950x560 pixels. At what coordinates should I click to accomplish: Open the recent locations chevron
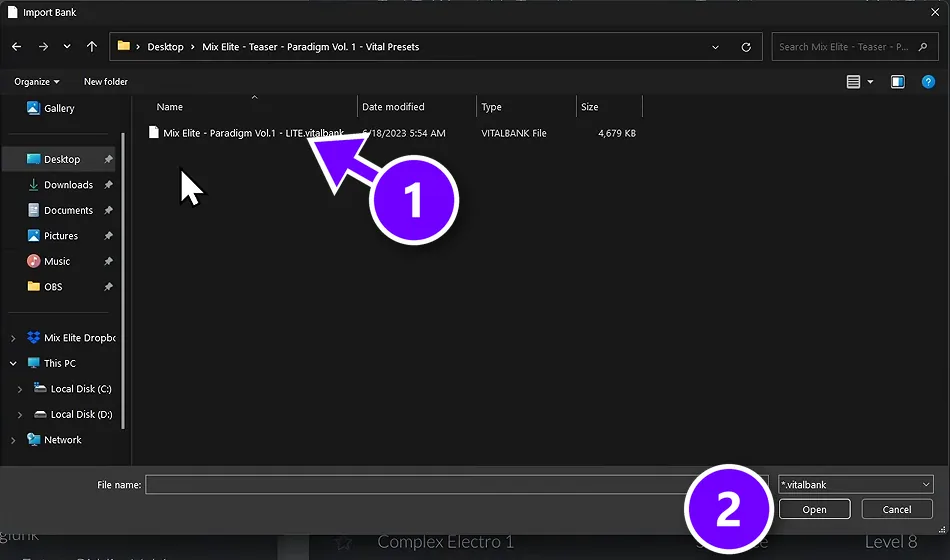[x=67, y=47]
